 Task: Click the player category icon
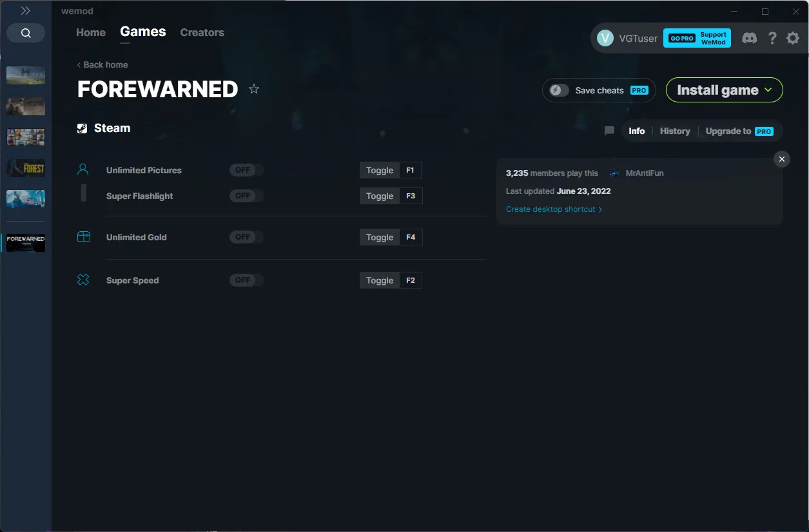click(x=83, y=170)
